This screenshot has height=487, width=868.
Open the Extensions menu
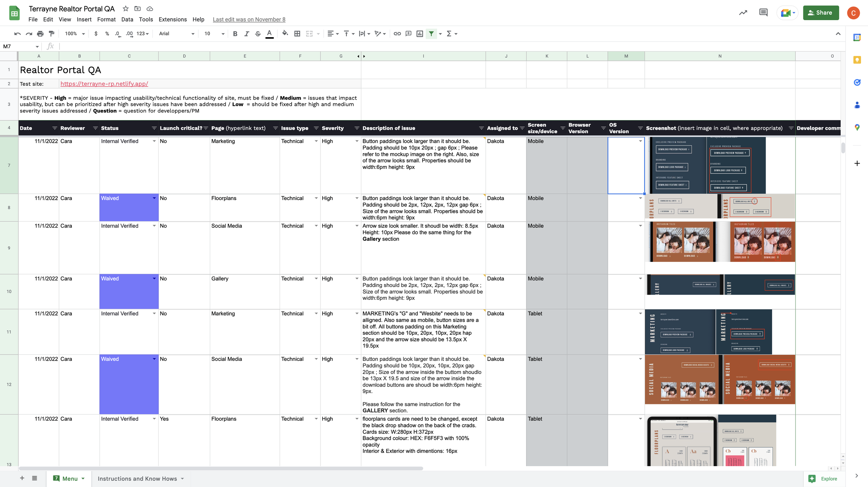point(173,19)
